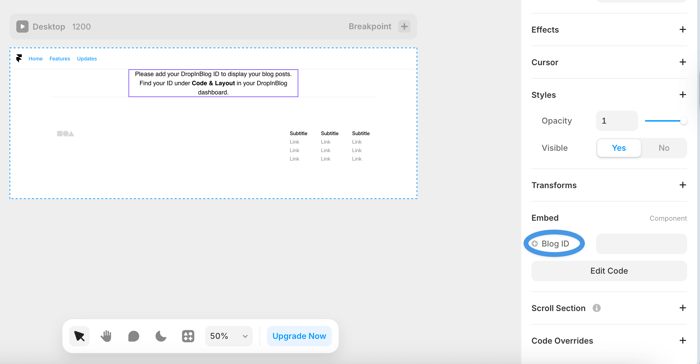This screenshot has height=364, width=700.
Task: Click the Blog ID variable plus icon
Action: 534,243
